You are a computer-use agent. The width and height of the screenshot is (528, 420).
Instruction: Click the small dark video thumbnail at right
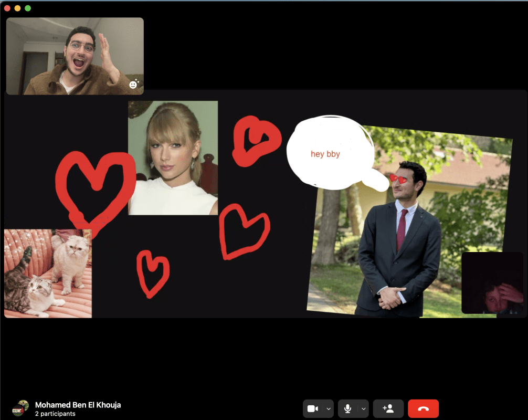click(x=492, y=282)
